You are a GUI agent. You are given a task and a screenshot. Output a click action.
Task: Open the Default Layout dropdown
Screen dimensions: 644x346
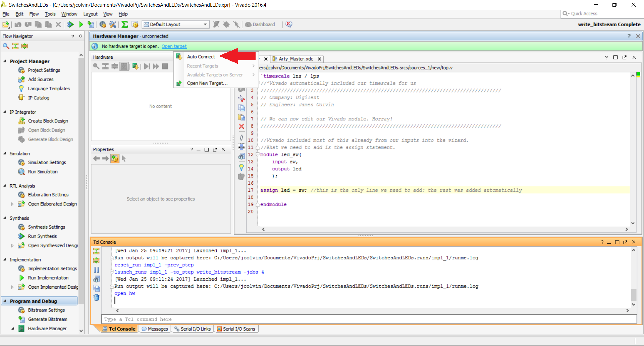coord(176,24)
